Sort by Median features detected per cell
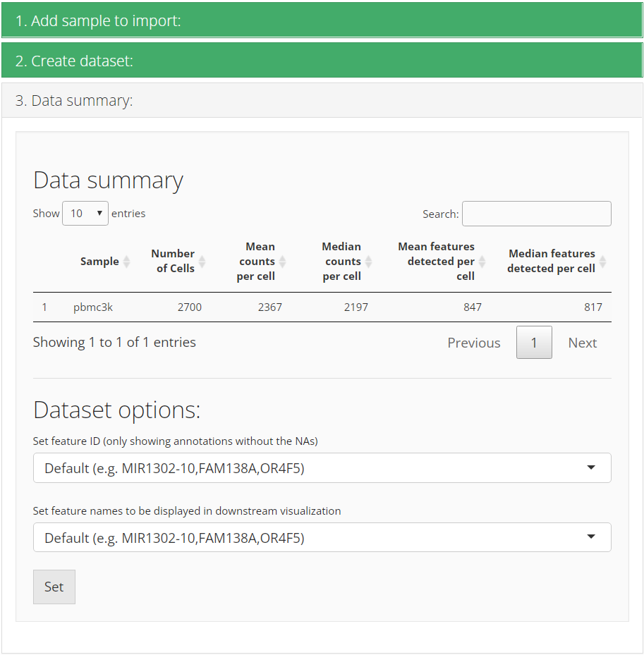This screenshot has width=644, height=655. click(x=602, y=262)
